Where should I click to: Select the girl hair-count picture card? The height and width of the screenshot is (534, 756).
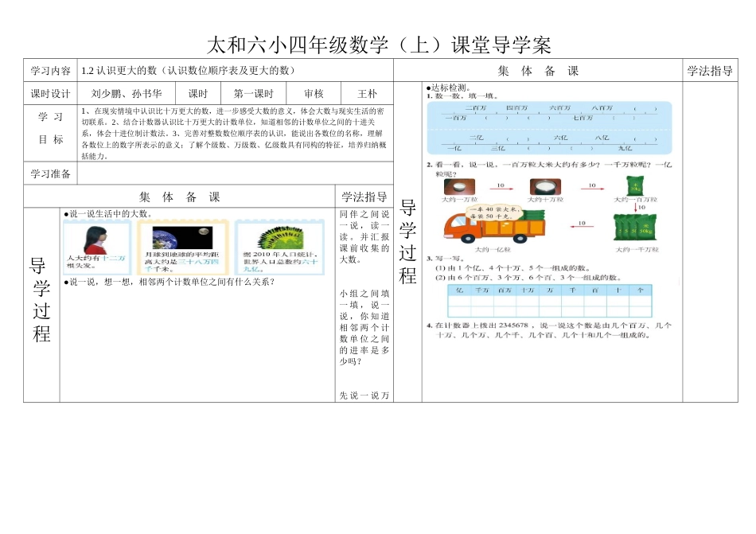pos(97,248)
